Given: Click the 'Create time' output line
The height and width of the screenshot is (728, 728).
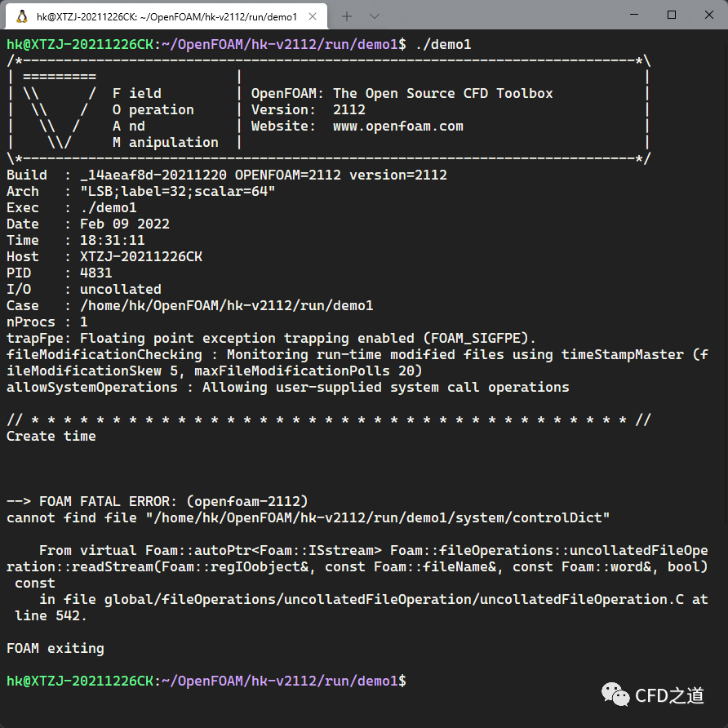Looking at the screenshot, I should (x=51, y=436).
